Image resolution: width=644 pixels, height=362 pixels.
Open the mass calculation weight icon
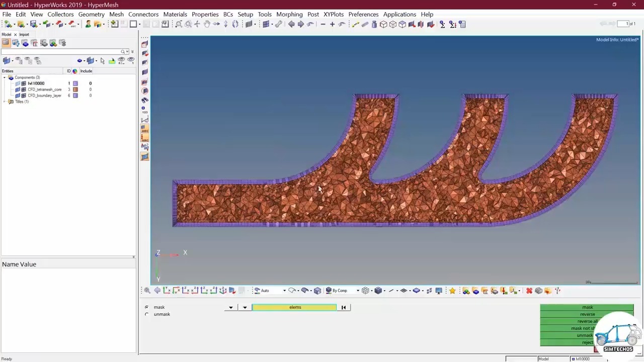tap(374, 24)
